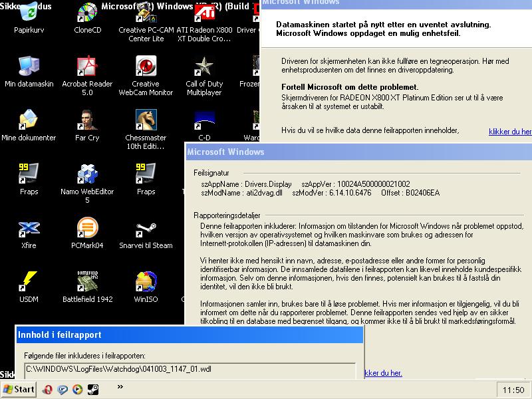Expand the quick launch overflow chevron
532x399 pixels.
point(120,386)
